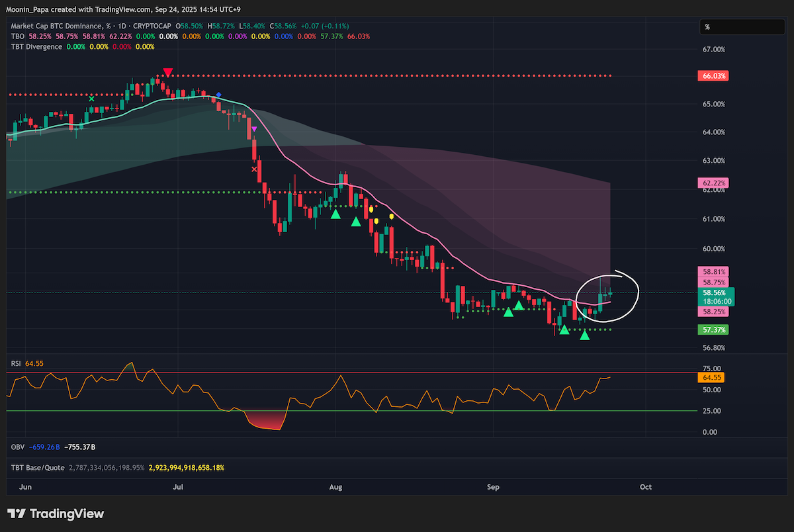This screenshot has height=532, width=794.
Task: Open the RSI indicator legend
Action: click(x=15, y=363)
